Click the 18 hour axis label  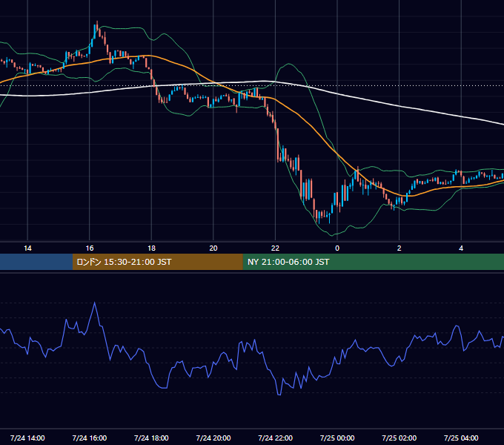(151, 248)
